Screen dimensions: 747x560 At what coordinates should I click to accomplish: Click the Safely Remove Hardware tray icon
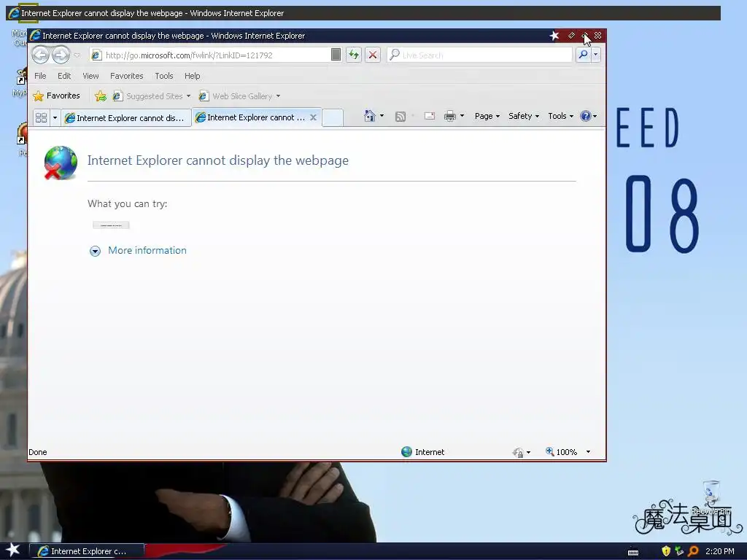tap(679, 551)
